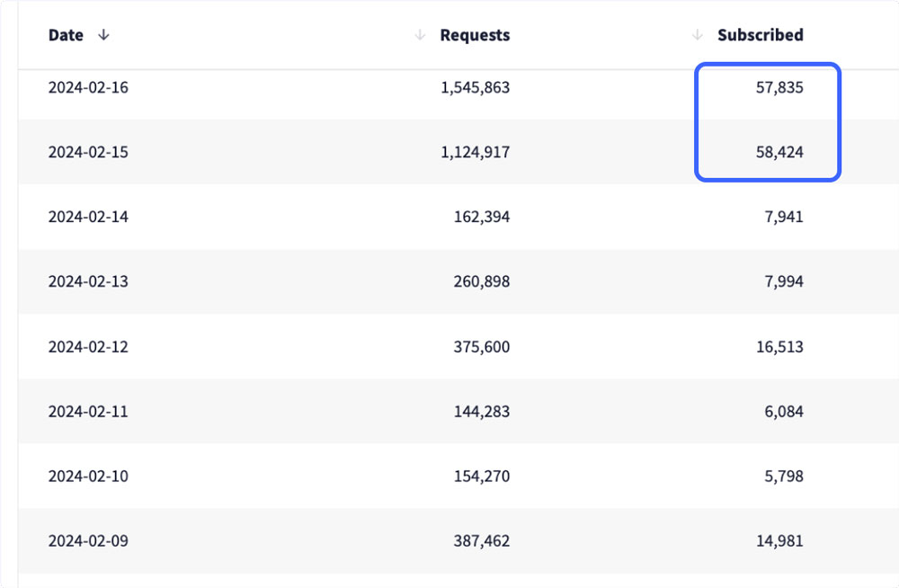Click the 2024-02-11 row date
Screen dimensions: 899x588
[x=88, y=412]
